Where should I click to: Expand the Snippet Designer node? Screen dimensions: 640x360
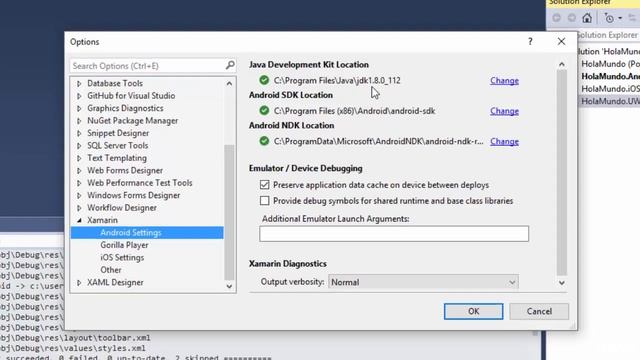[x=79, y=133]
